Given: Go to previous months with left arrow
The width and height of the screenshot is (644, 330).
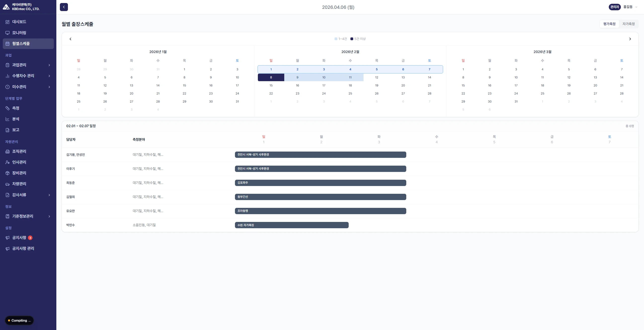Looking at the screenshot, I should click(70, 39).
